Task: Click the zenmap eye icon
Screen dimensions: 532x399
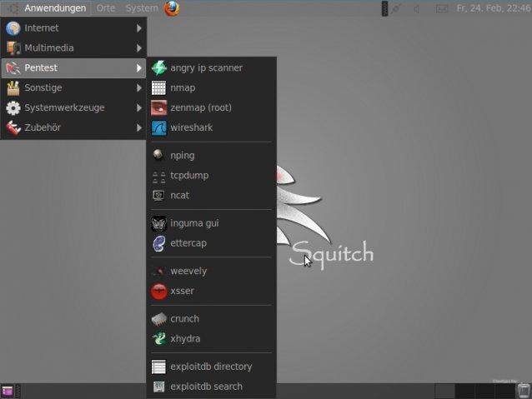Action: click(x=158, y=107)
